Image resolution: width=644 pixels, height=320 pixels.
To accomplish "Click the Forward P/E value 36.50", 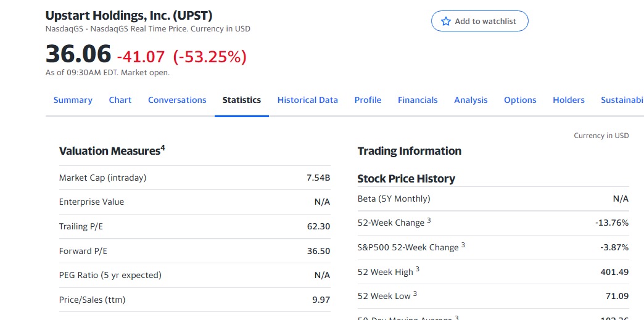I will [318, 250].
